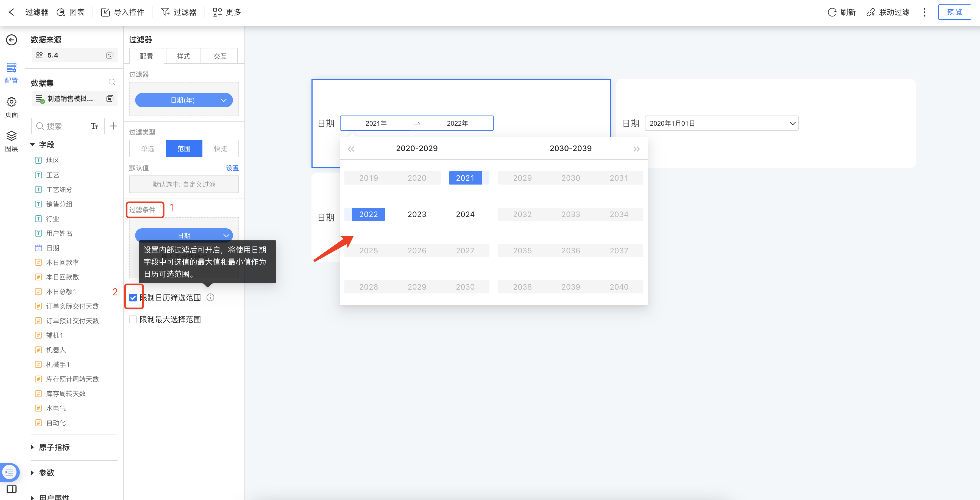Enable the 限制最大选择范围 checkbox
Image resolution: width=980 pixels, height=500 pixels.
point(133,319)
